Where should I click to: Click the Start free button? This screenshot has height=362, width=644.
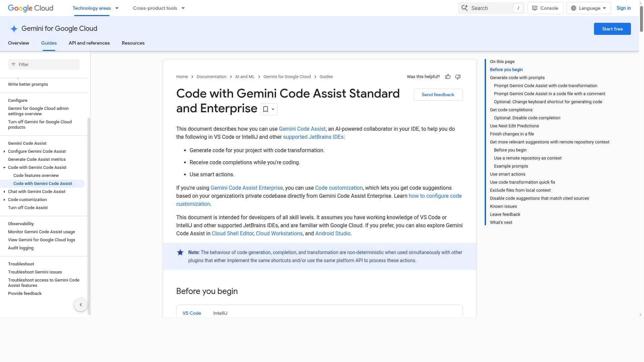[x=612, y=29]
